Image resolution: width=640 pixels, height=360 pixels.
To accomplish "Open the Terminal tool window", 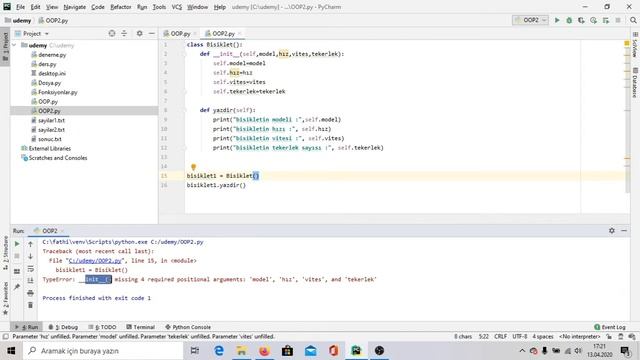I will [140, 327].
